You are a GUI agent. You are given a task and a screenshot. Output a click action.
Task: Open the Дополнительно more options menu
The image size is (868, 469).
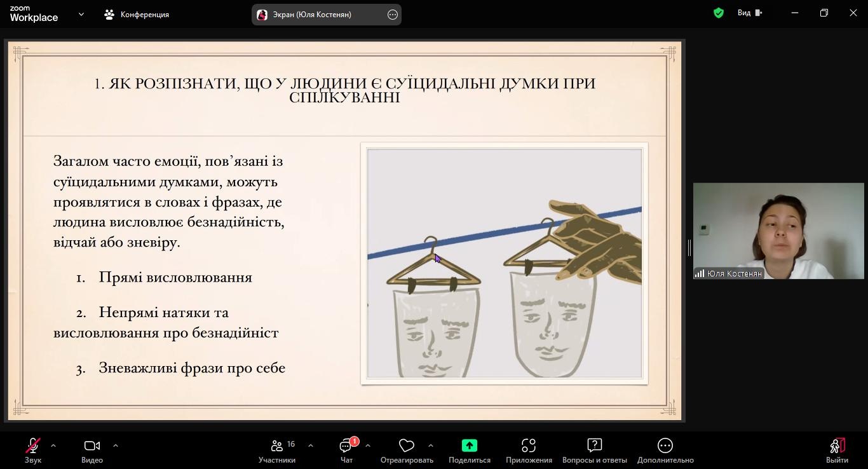tap(665, 450)
